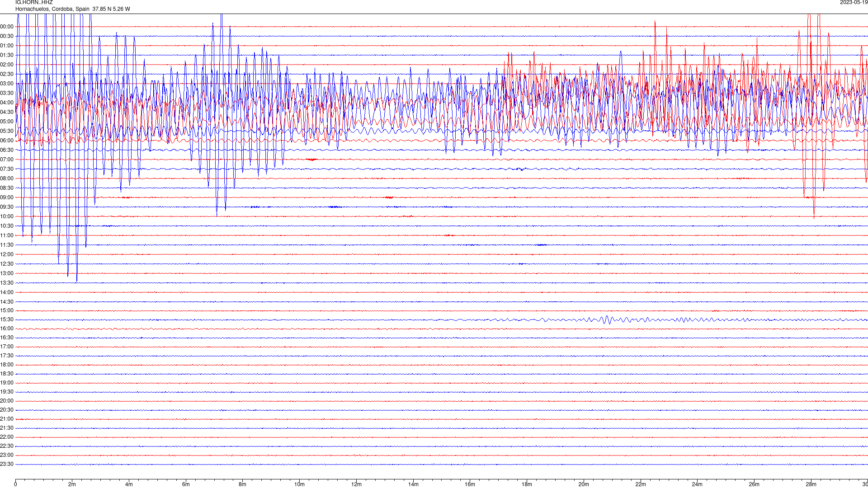Select the 21:00 row label
The height and width of the screenshot is (488, 868).
pyautogui.click(x=7, y=419)
